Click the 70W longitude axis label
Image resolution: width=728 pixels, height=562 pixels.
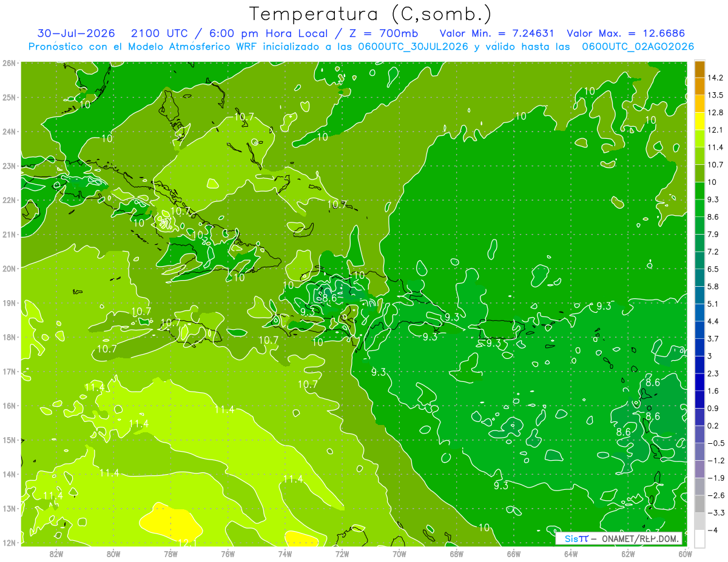click(399, 554)
